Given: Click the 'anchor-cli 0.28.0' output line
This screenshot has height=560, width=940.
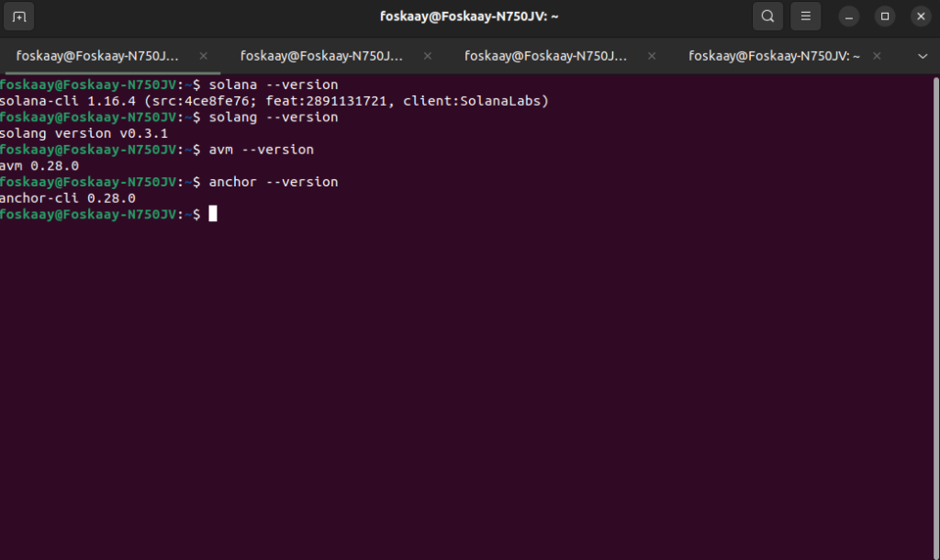Looking at the screenshot, I should (x=68, y=198).
